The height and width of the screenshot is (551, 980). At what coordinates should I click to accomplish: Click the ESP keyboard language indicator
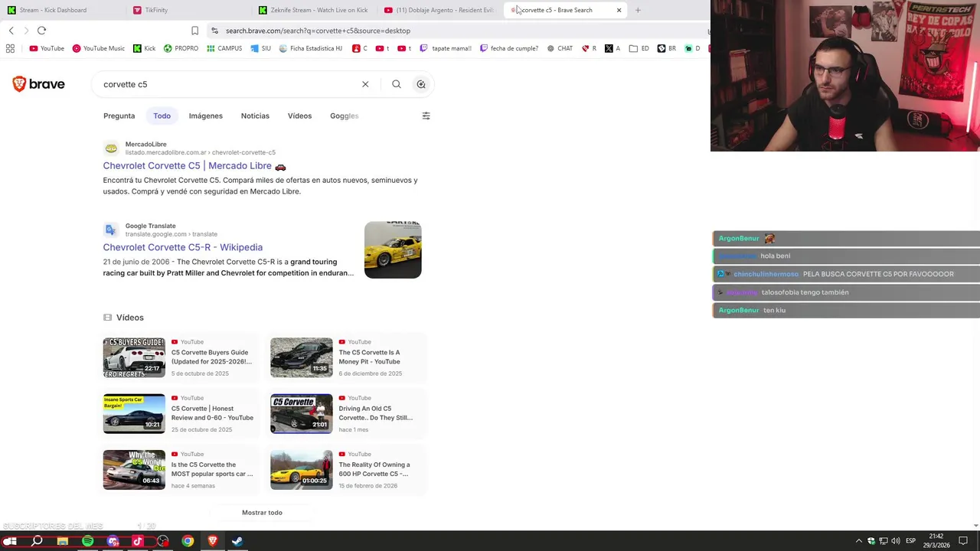tap(910, 541)
